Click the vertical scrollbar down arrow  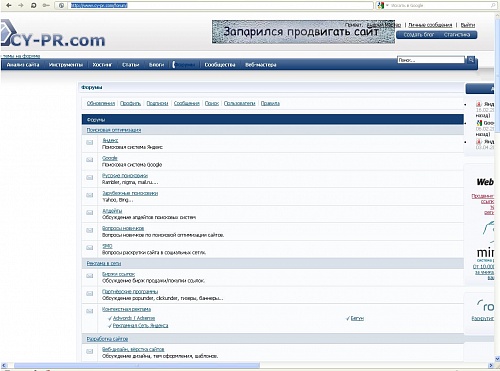click(497, 359)
